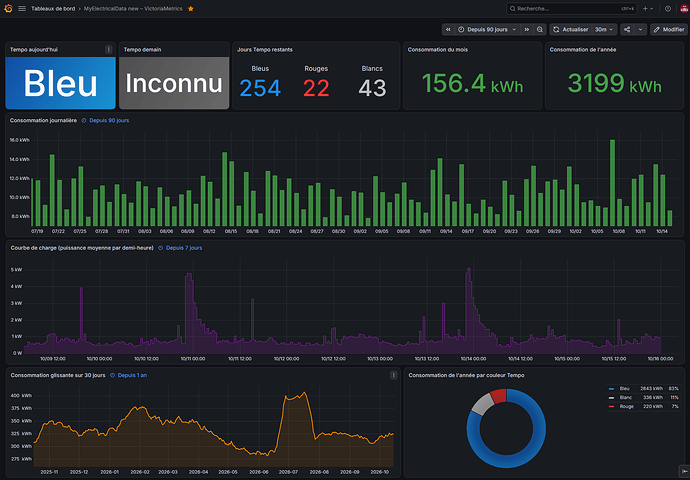Click the 336 kWh Blanc legend value
The image size is (690, 480).
coord(653,397)
